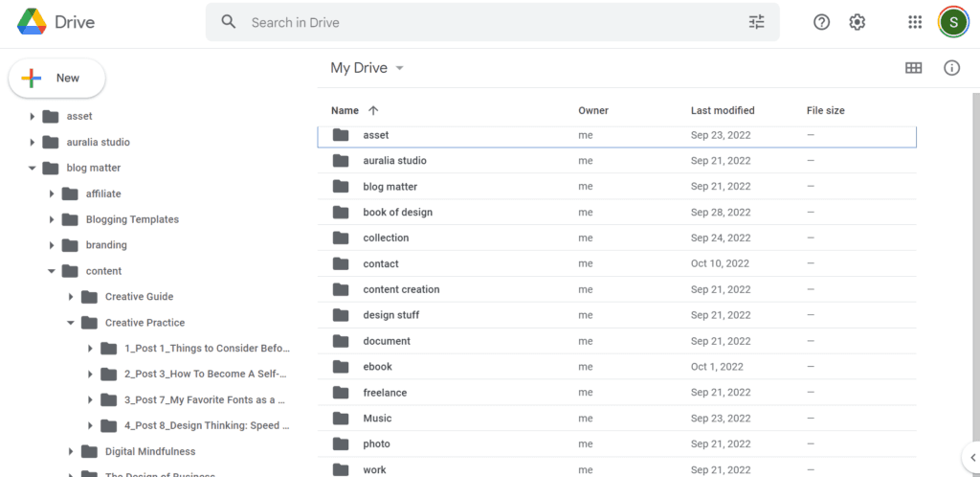Click folder icon of collection row
Screen dimensions: 980x477
(x=341, y=238)
